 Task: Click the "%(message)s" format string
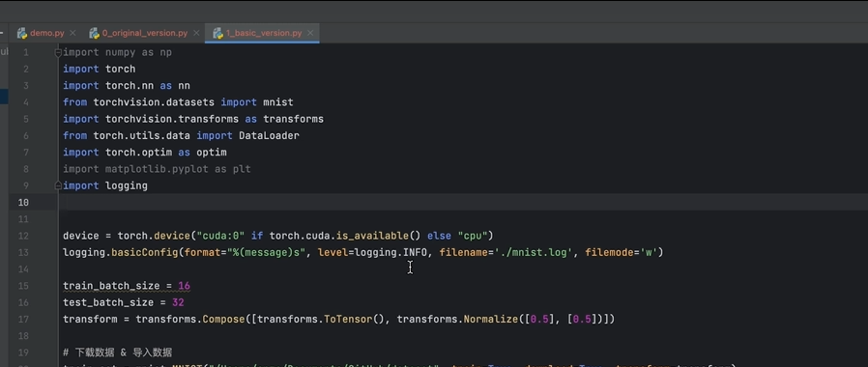[265, 253]
